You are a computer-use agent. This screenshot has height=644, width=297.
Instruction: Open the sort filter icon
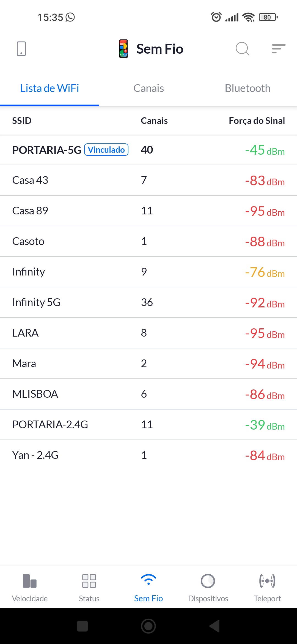pos(278,49)
